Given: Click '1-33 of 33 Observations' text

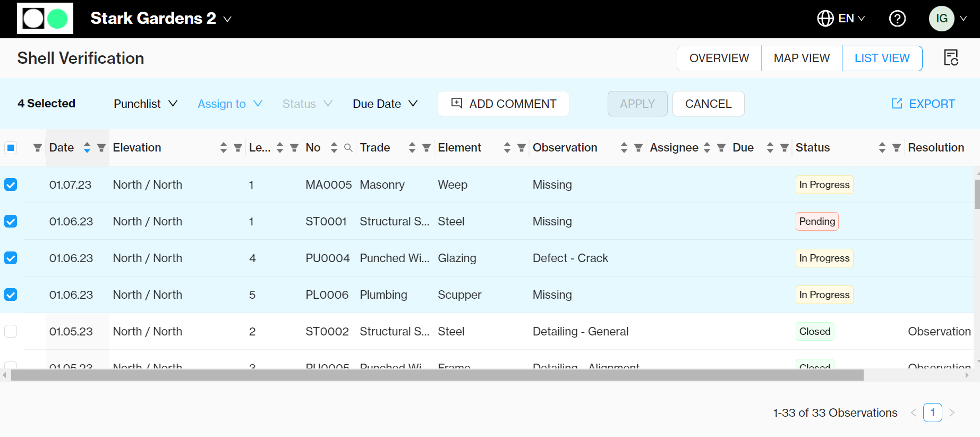Looking at the screenshot, I should (x=835, y=413).
